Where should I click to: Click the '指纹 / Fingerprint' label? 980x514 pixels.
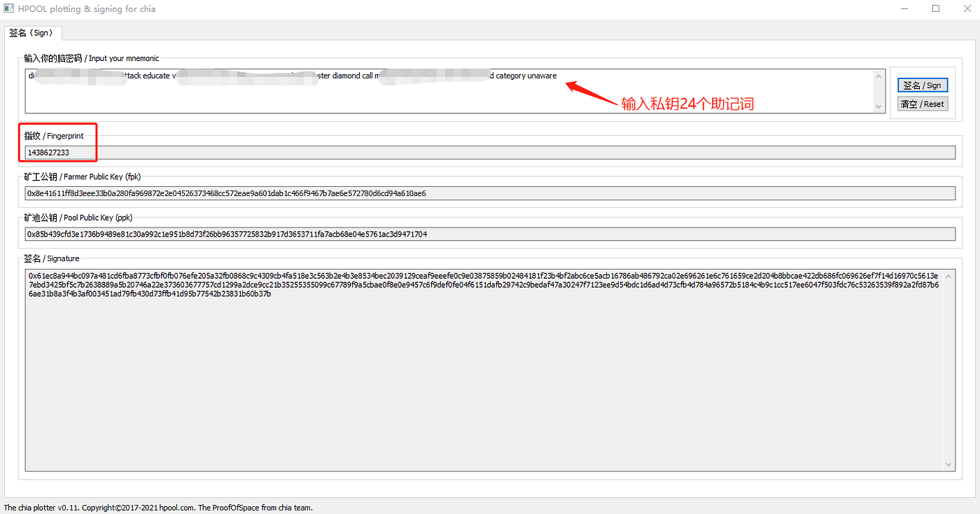[54, 136]
